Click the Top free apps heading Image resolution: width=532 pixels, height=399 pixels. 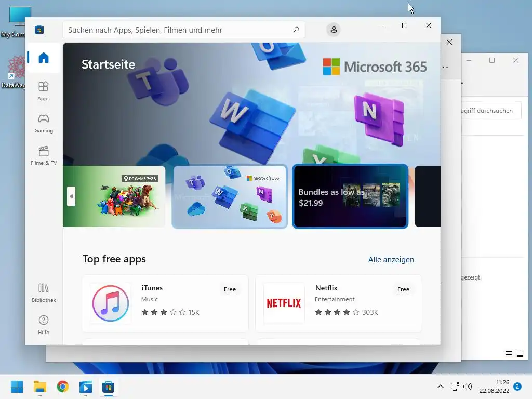[x=114, y=259]
